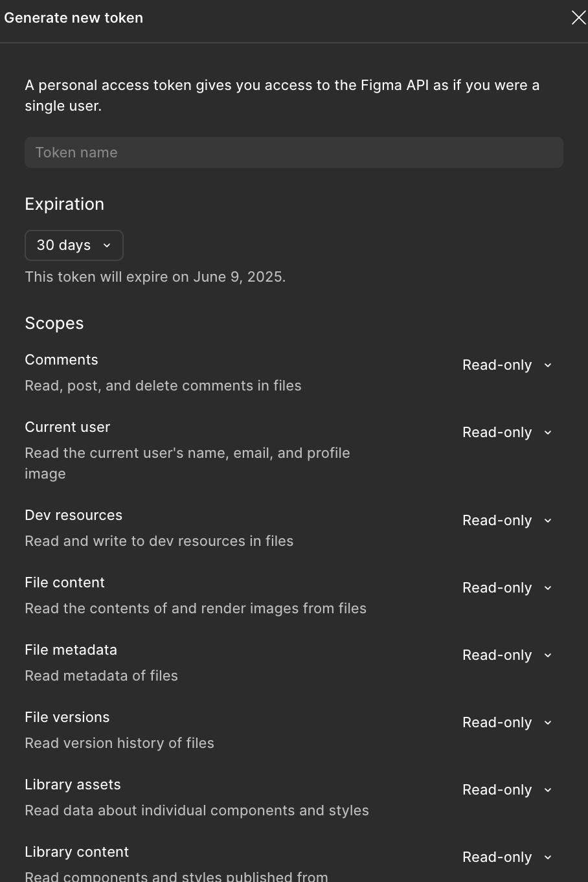588x882 pixels.
Task: Open File metadata scope dropdown
Action: [x=507, y=655]
